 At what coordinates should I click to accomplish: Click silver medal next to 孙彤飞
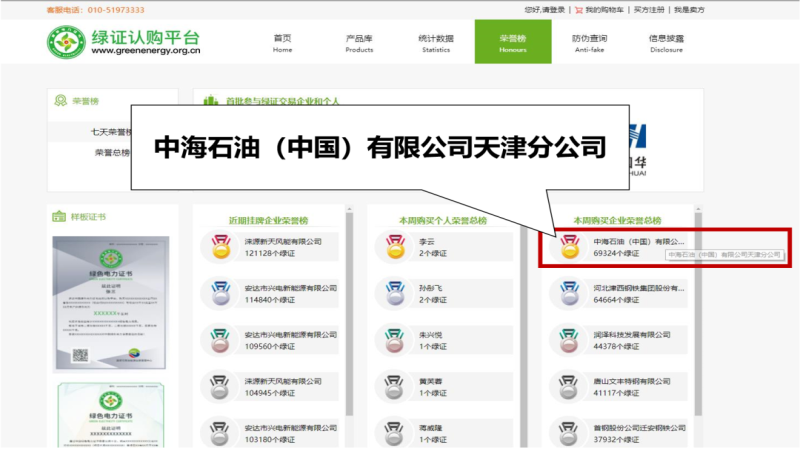point(395,293)
